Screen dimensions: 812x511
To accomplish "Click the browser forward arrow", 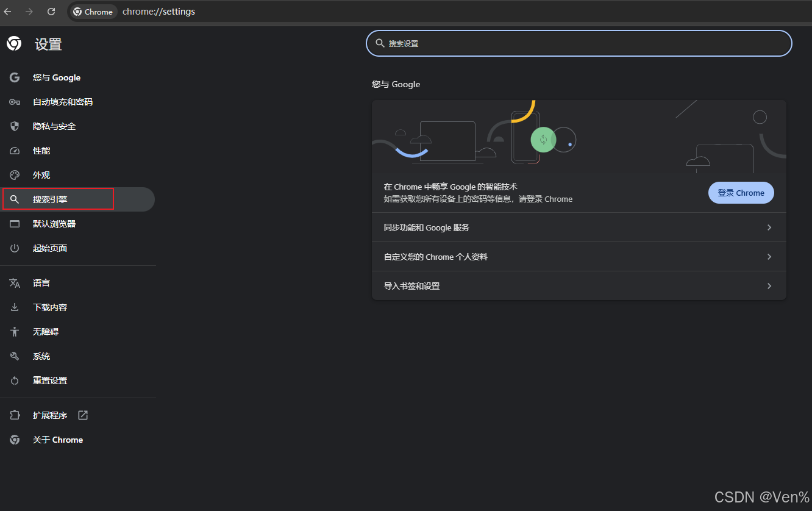I will [29, 12].
